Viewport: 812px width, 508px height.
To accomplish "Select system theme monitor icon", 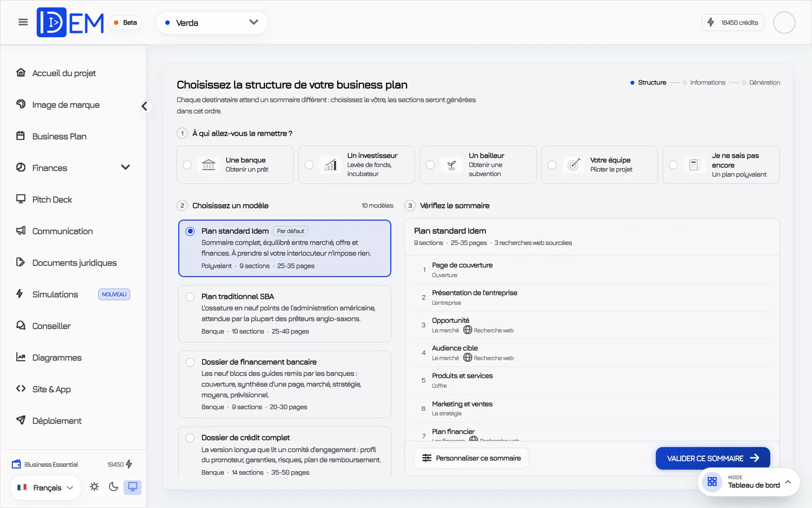I will 133,487.
